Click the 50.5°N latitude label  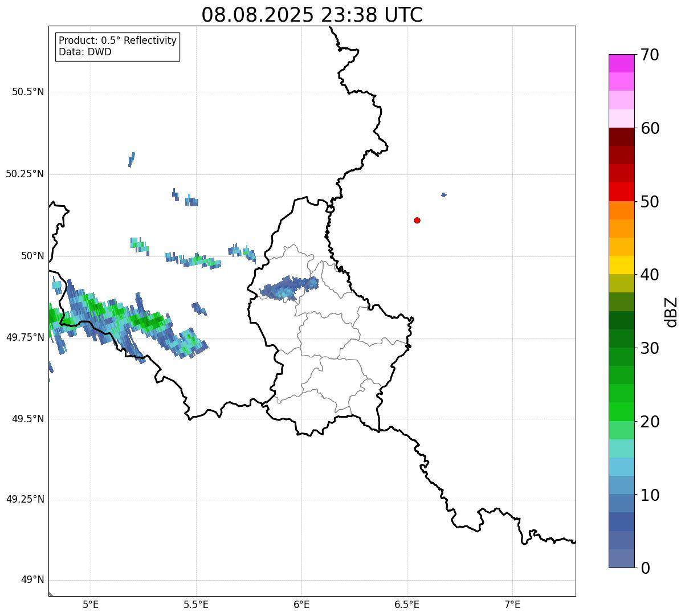tap(28, 92)
